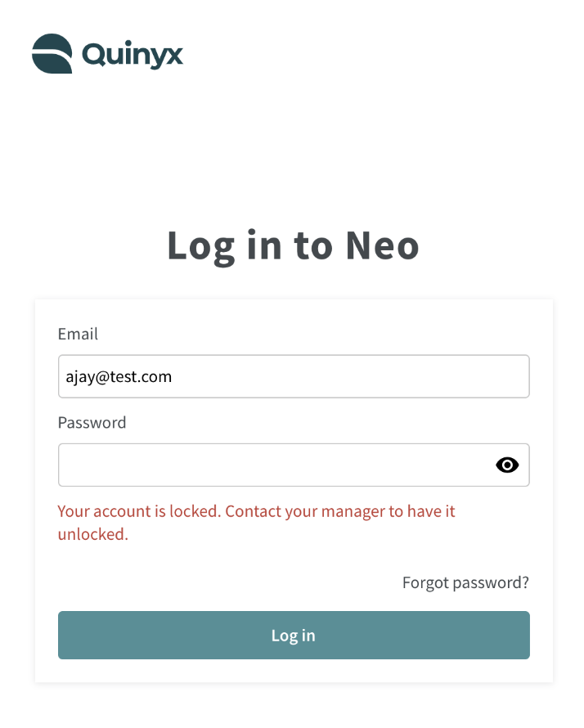The width and height of the screenshot is (584, 728).
Task: Submit with the Log in button
Action: [294, 635]
